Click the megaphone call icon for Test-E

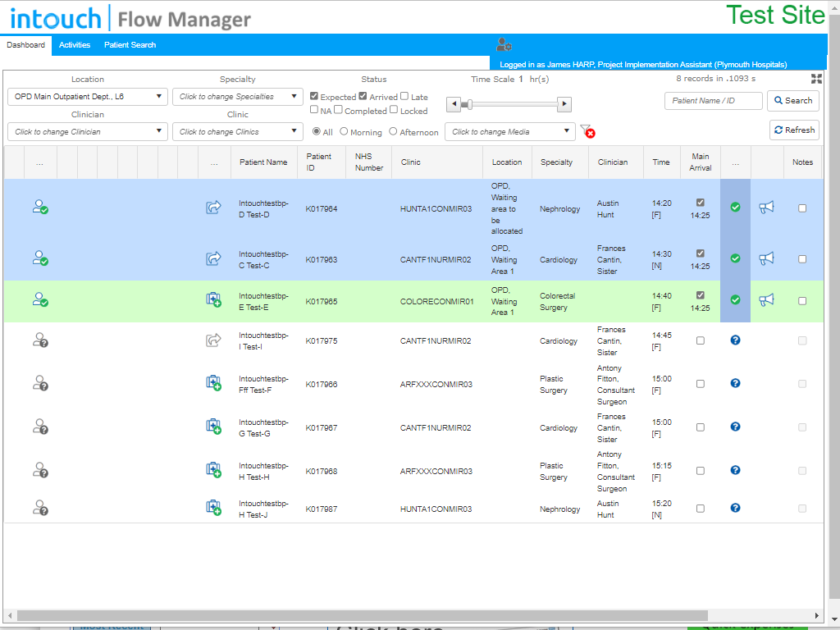(x=767, y=300)
